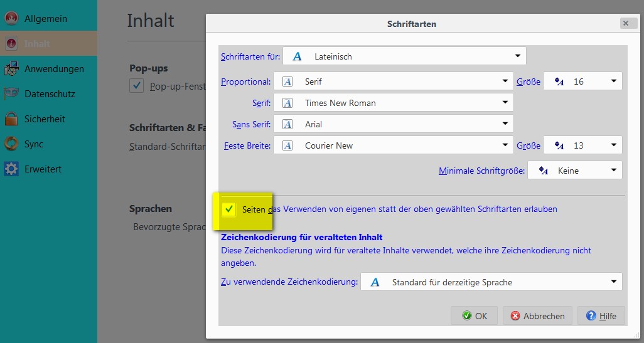Open the Sans Serif Arial dropdown
Screen dimensions: 644x343
(x=394, y=124)
